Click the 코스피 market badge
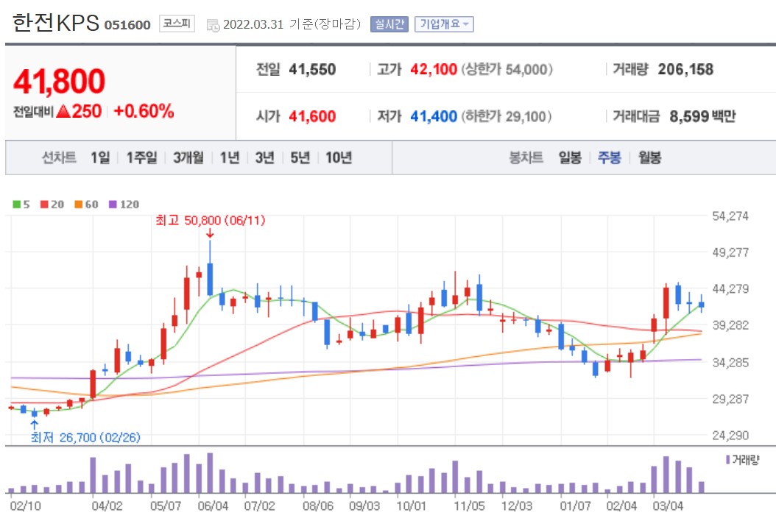This screenshot has height=532, width=776. tap(177, 24)
